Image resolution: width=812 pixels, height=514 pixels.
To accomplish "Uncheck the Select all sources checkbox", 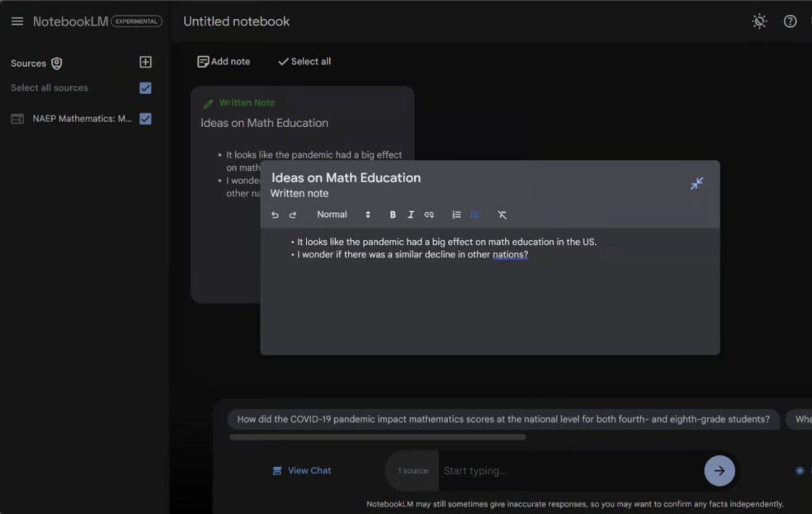I will coord(145,87).
